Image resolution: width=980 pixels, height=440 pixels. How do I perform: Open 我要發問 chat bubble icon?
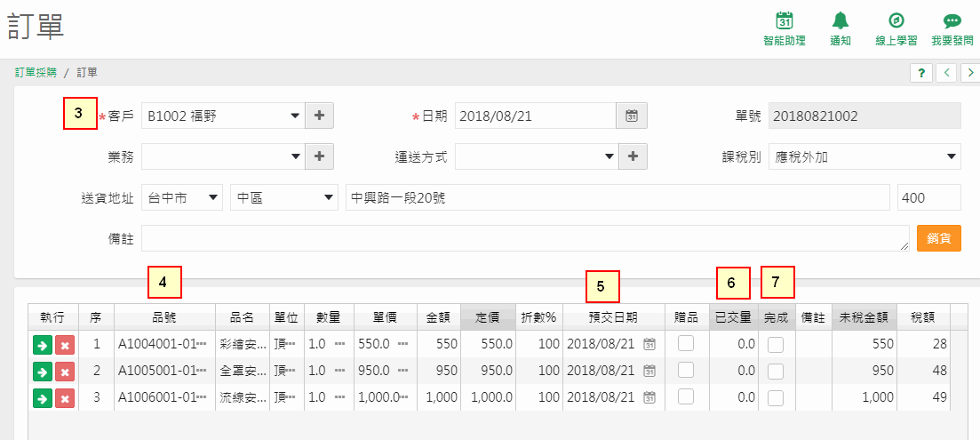(952, 20)
